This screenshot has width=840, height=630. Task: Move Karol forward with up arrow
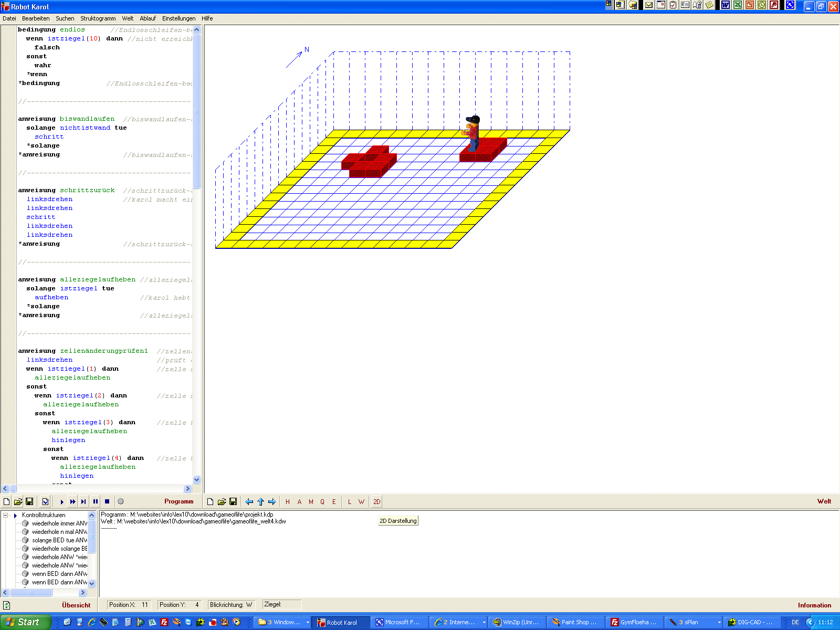click(260, 501)
